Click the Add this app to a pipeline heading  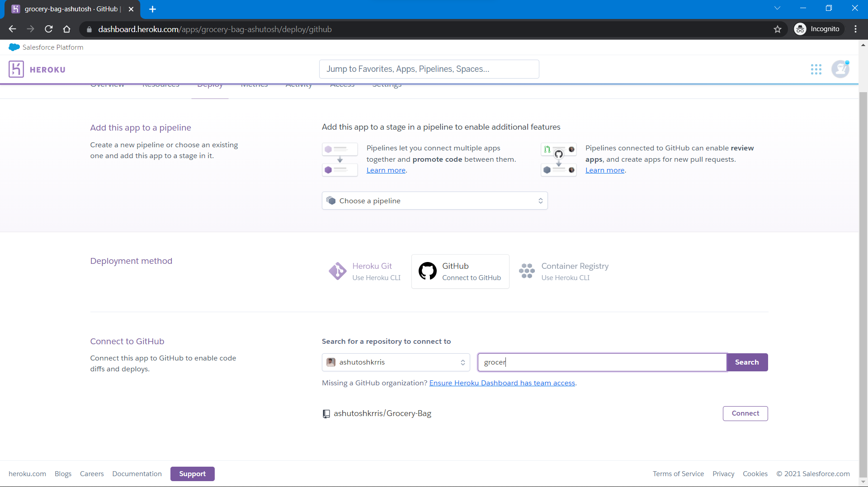pos(141,128)
